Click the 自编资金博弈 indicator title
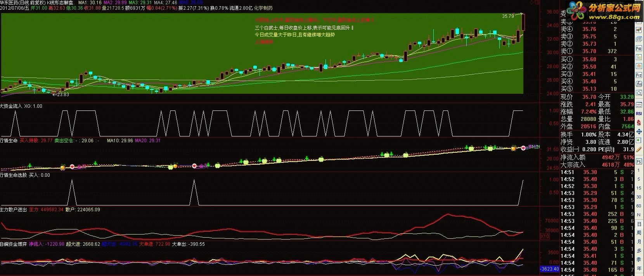The width and height of the screenshot is (644, 276). (14, 244)
